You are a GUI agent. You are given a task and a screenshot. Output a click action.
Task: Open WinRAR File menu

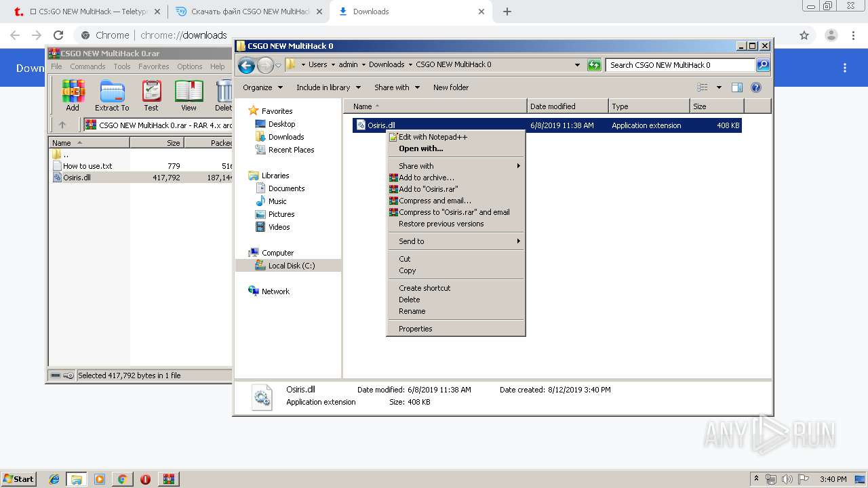coord(56,66)
